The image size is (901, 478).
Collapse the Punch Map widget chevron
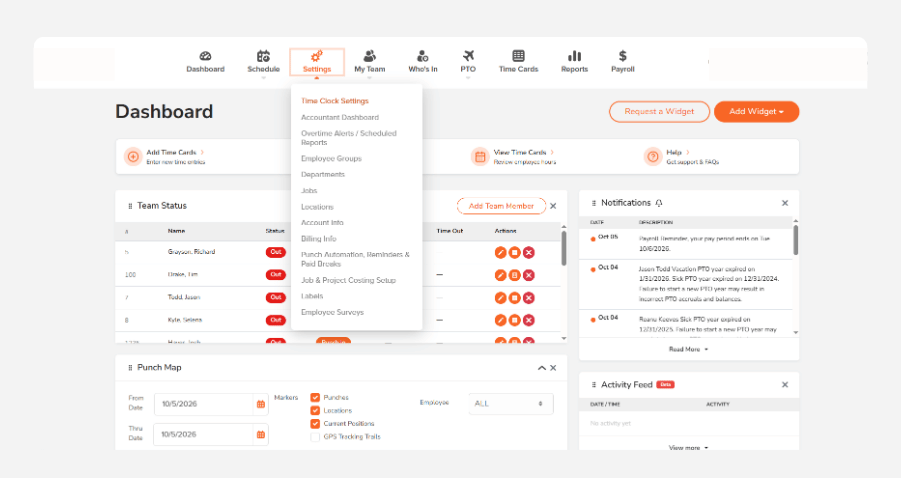[541, 368]
